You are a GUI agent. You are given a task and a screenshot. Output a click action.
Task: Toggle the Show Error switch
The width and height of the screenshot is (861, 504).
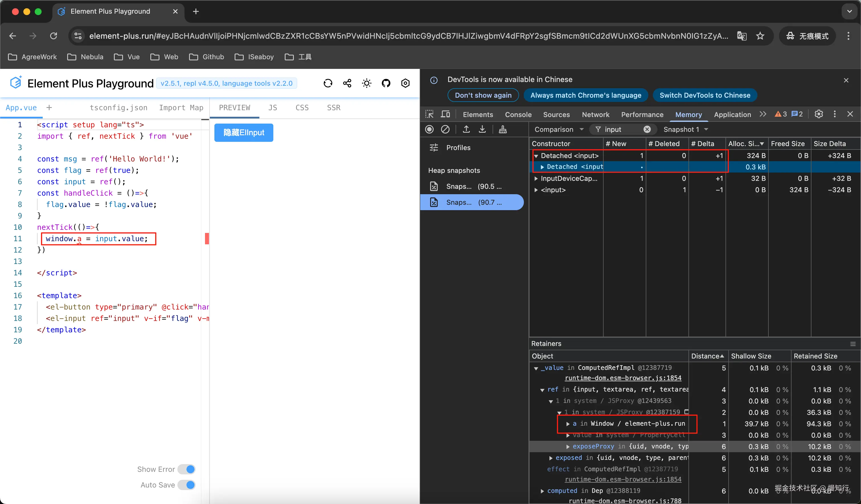click(x=186, y=469)
